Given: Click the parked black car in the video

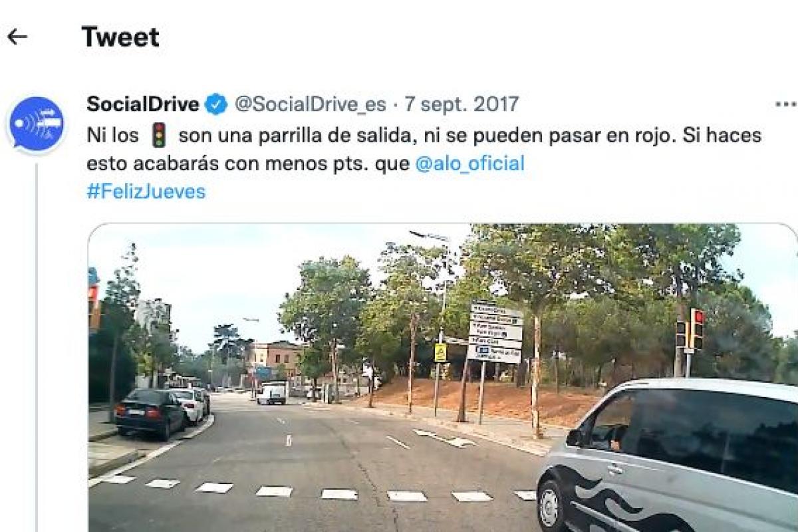Looking at the screenshot, I should (151, 413).
